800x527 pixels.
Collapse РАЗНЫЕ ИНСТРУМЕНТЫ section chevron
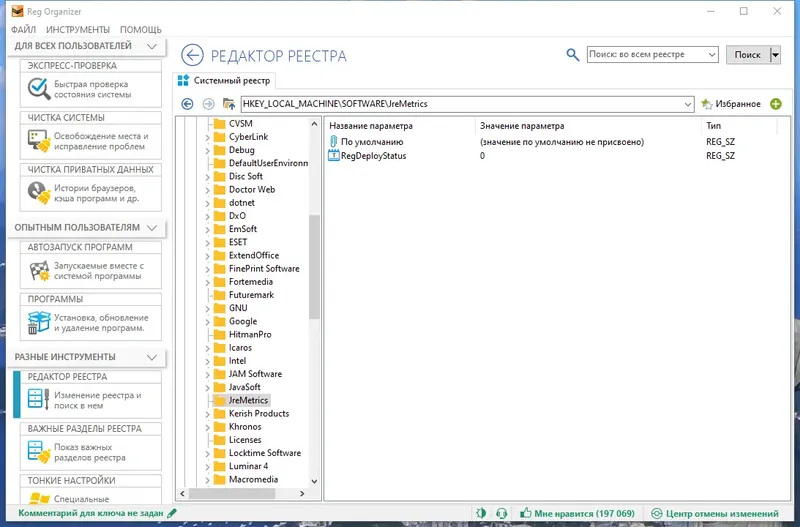152,357
